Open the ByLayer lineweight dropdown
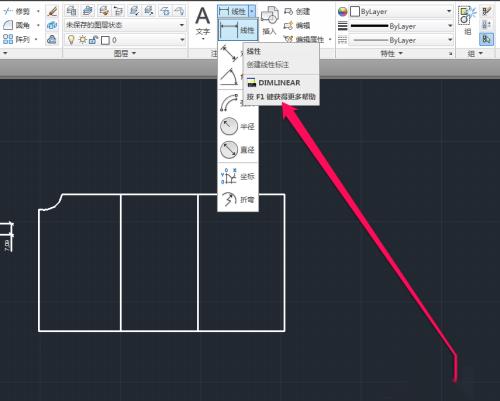Viewport: 500px width, 401px height. [401, 26]
